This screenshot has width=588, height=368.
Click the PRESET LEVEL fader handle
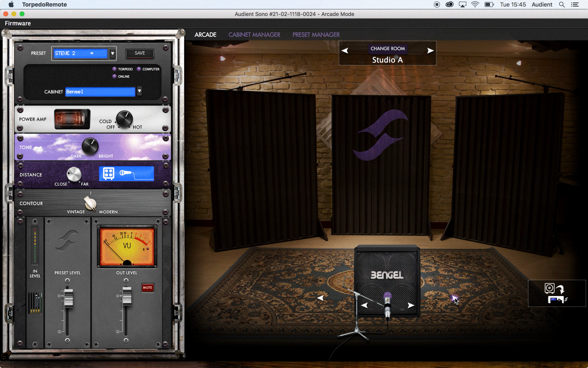[x=68, y=298]
